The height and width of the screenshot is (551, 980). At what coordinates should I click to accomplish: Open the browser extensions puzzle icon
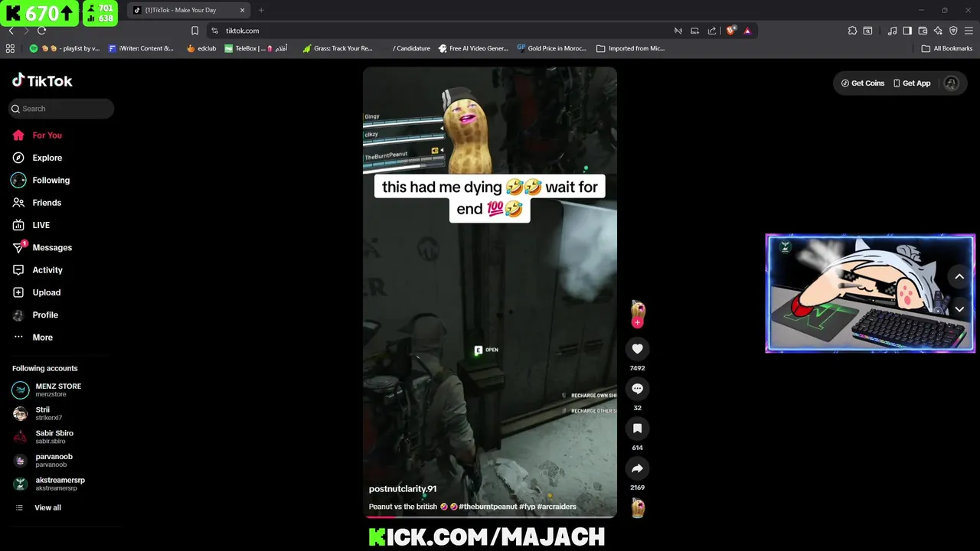pos(852,31)
